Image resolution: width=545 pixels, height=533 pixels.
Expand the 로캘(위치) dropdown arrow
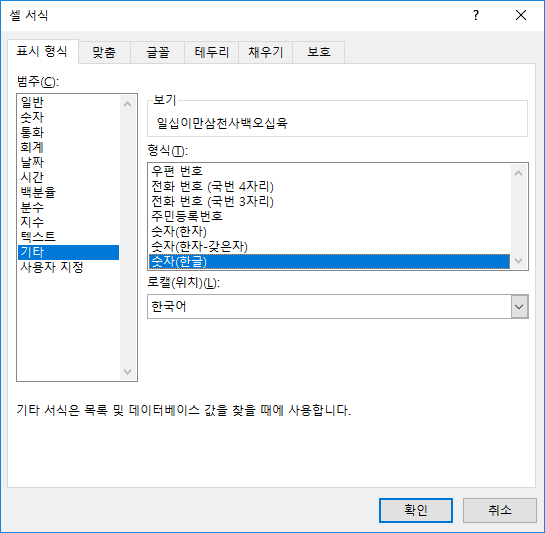[519, 307]
